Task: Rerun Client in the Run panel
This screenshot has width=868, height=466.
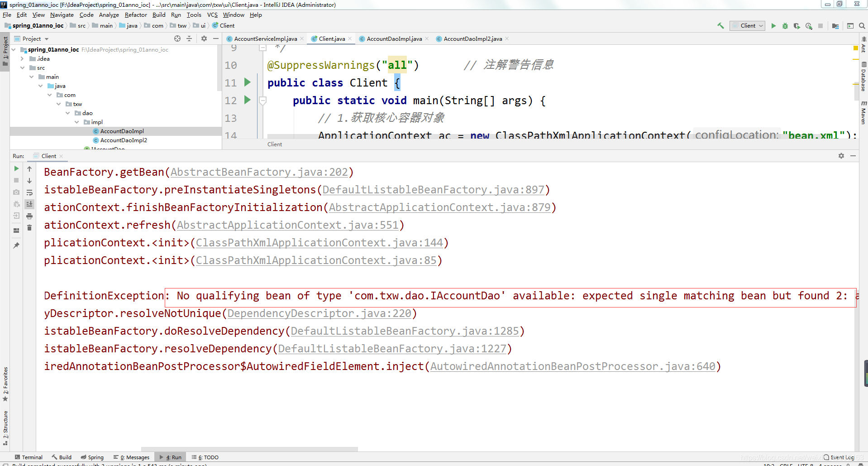Action: [16, 168]
